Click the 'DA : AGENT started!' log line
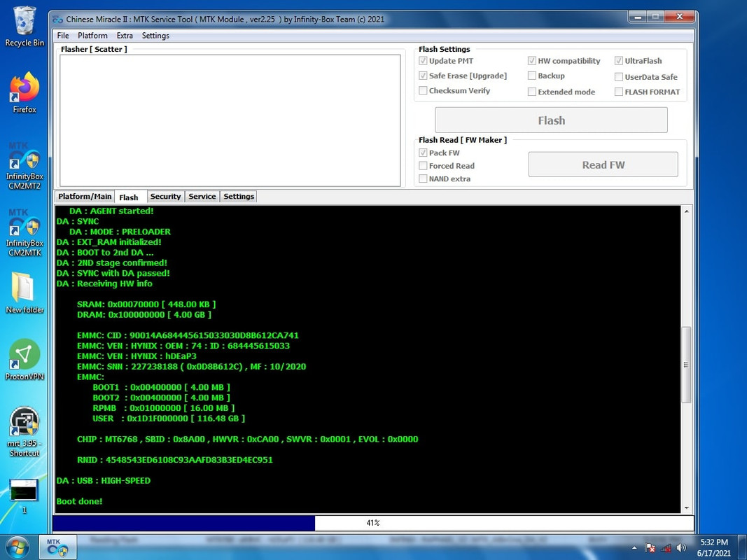 111,211
